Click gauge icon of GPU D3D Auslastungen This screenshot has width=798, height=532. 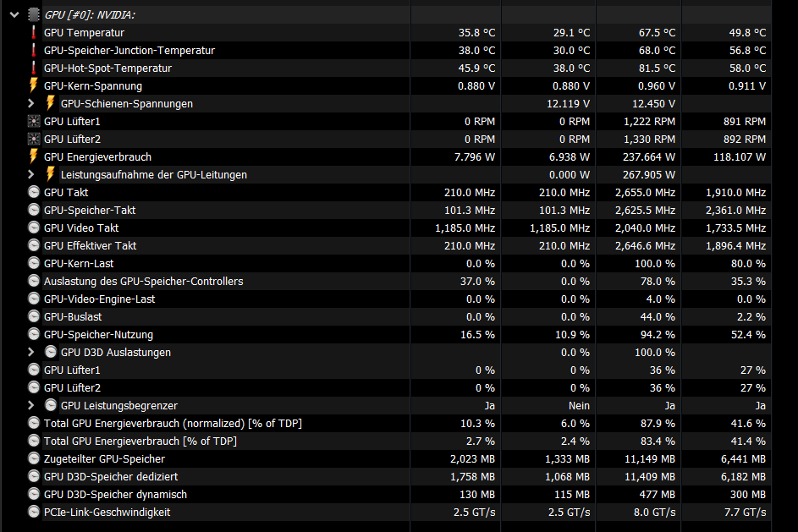tap(51, 352)
